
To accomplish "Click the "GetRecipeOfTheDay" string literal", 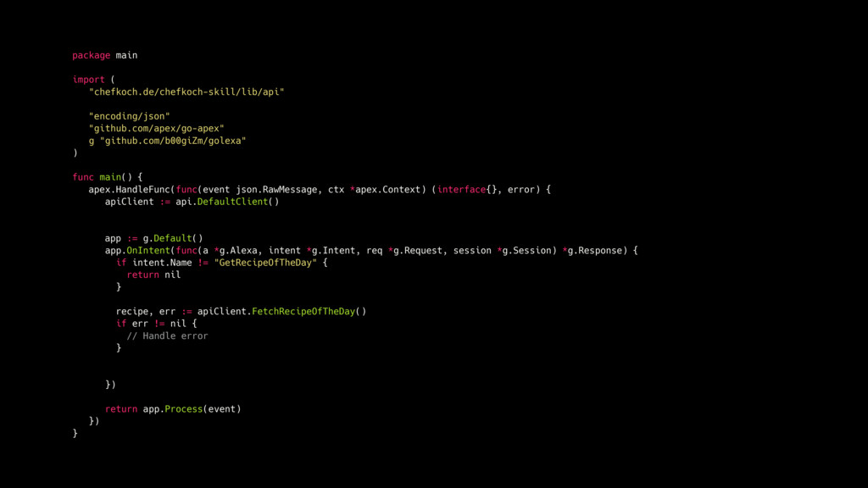I will point(265,263).
